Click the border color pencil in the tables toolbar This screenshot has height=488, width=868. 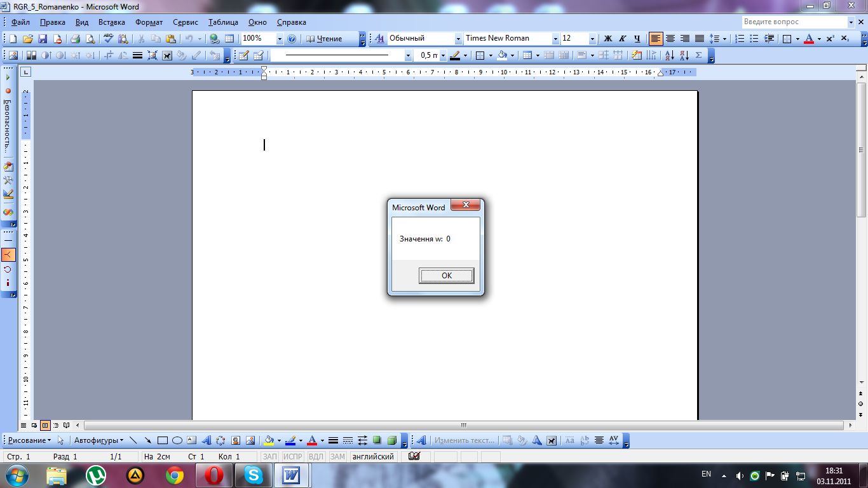point(455,55)
